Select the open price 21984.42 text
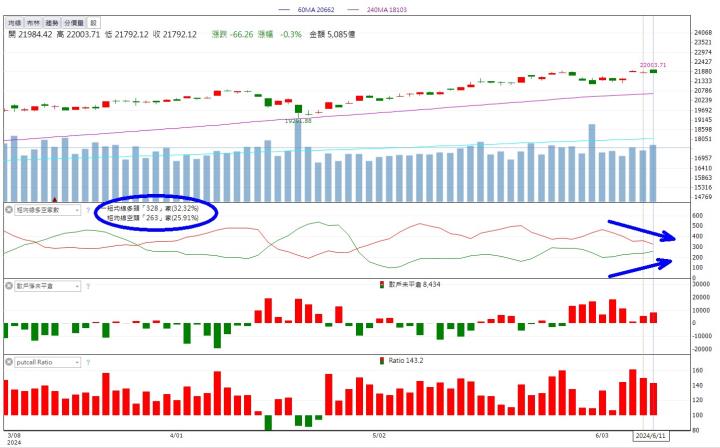This screenshot has height=448, width=720. (x=30, y=34)
